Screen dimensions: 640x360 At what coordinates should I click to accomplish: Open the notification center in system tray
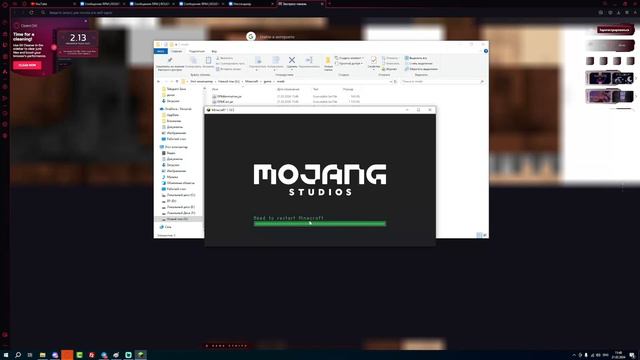point(632,355)
